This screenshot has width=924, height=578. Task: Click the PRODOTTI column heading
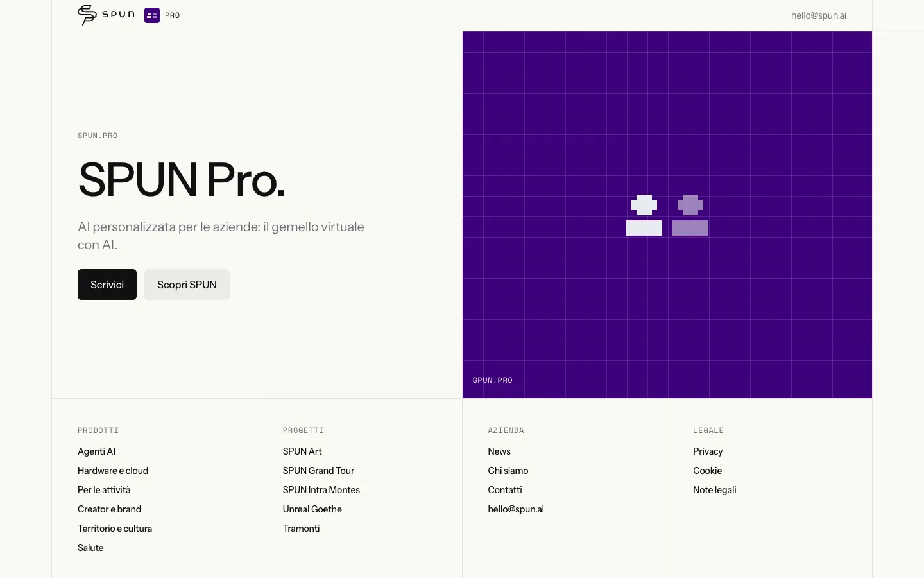coord(98,430)
